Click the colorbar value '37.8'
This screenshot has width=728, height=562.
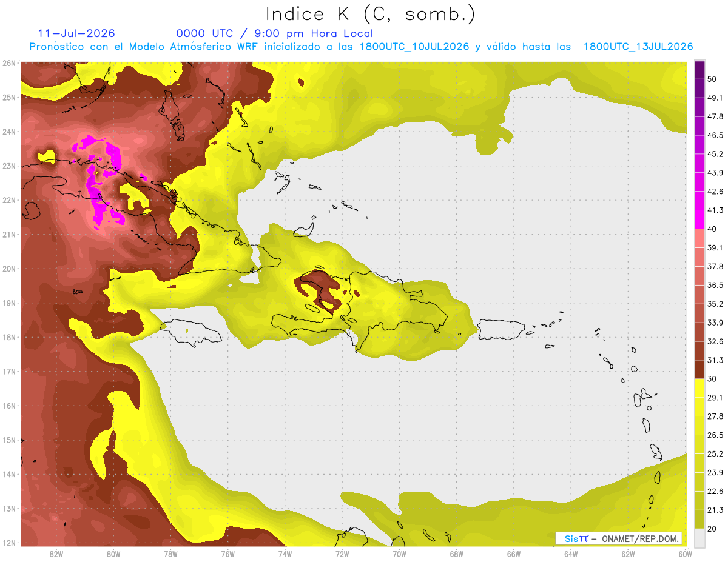click(715, 266)
